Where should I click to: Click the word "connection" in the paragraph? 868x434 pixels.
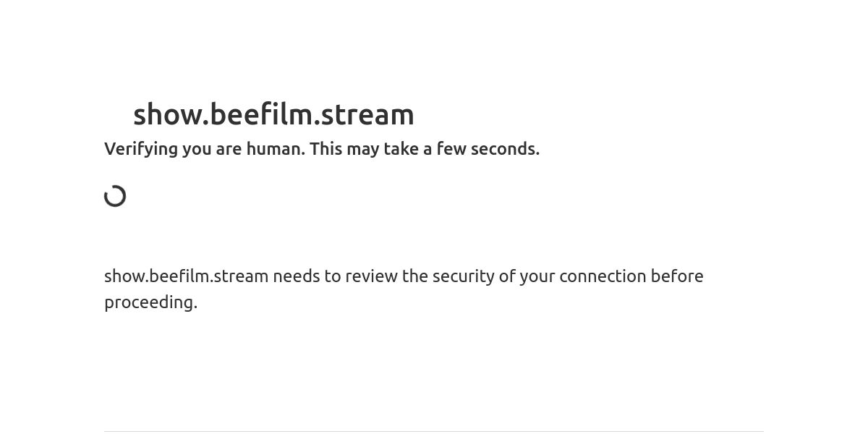602,276
